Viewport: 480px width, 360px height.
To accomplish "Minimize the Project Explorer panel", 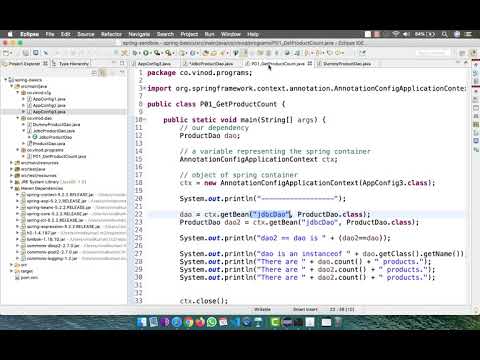I will pos(114,63).
